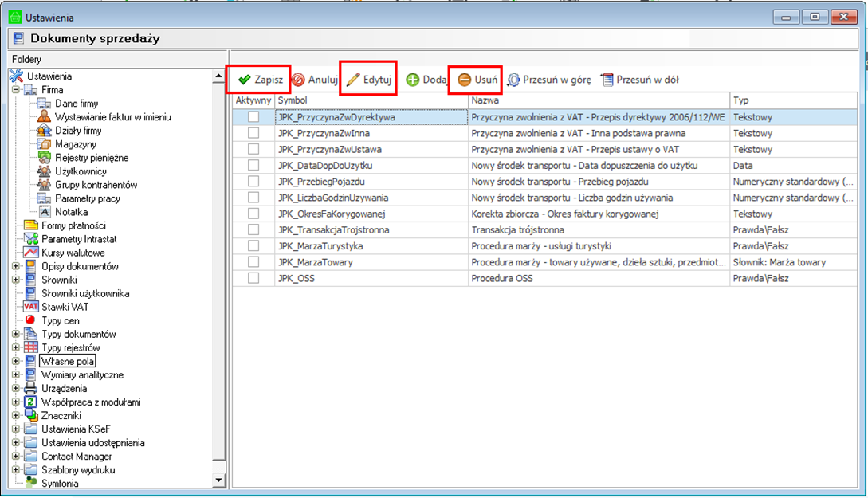Image resolution: width=868 pixels, height=498 pixels.
Task: Toggle the Aktywny checkbox for JPK_MarzaTowary
Action: click(x=253, y=262)
